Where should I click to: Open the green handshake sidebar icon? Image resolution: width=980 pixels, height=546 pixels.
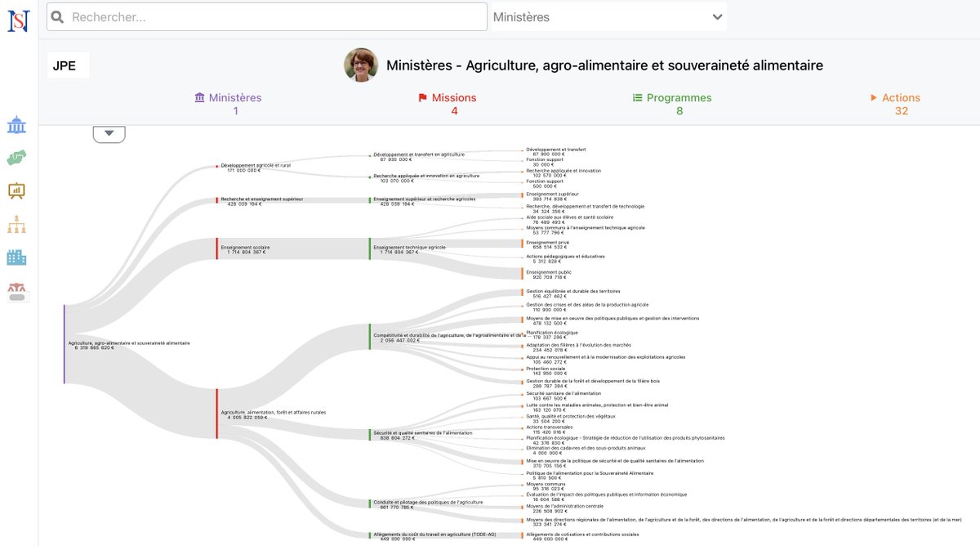click(16, 158)
